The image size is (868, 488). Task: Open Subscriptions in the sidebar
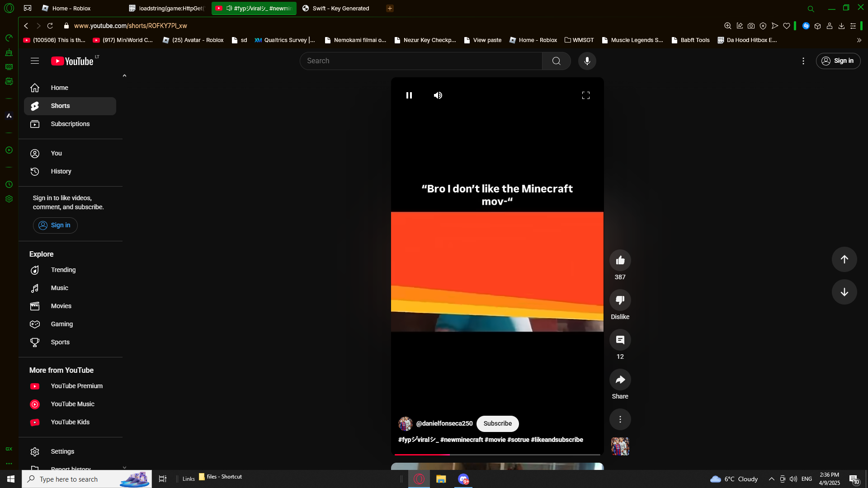[70, 124]
